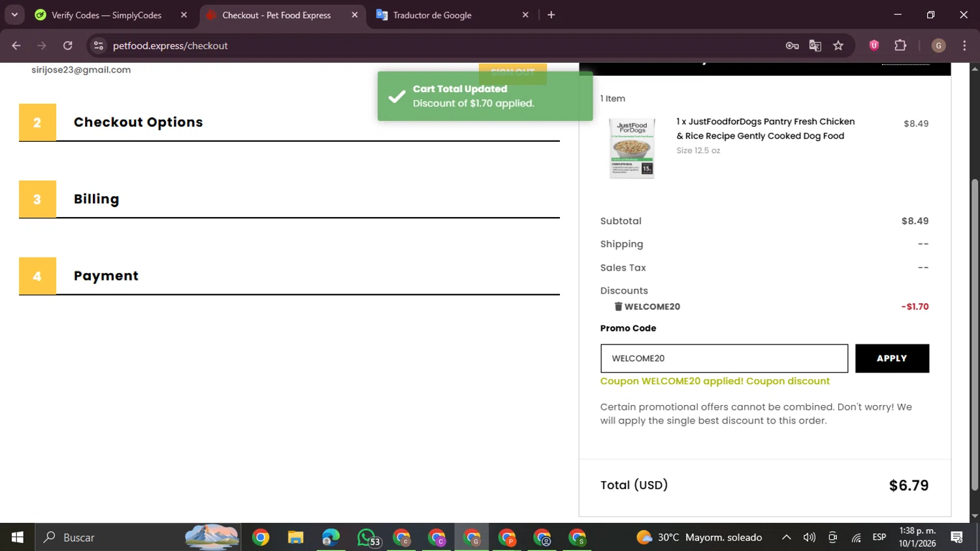980x551 pixels.
Task: Switch the ESP keyboard language indicator
Action: click(x=879, y=537)
